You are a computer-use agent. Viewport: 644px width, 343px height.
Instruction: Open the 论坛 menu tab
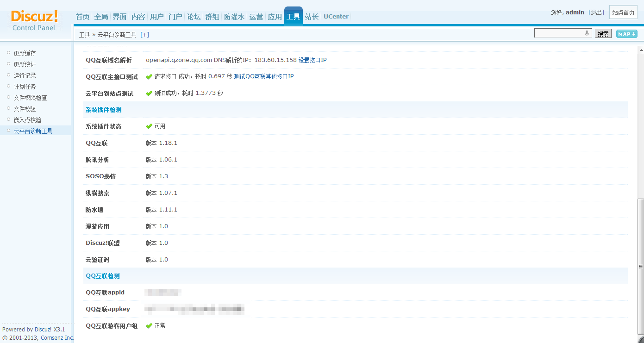pos(194,17)
